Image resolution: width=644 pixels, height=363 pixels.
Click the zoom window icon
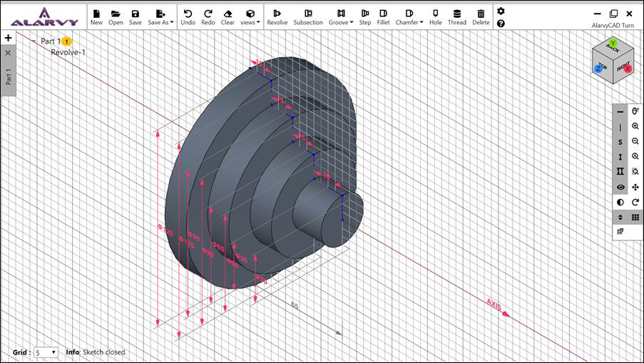click(635, 172)
